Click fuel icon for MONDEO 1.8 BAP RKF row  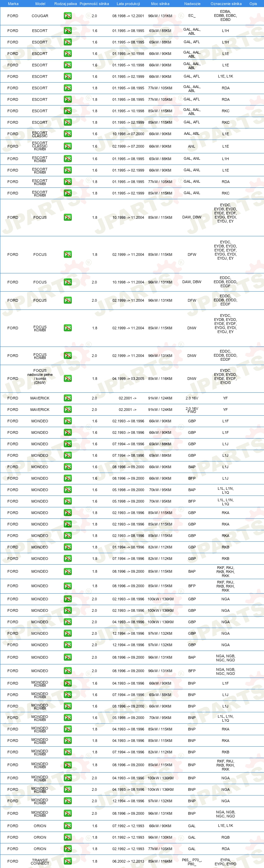[68, 571]
